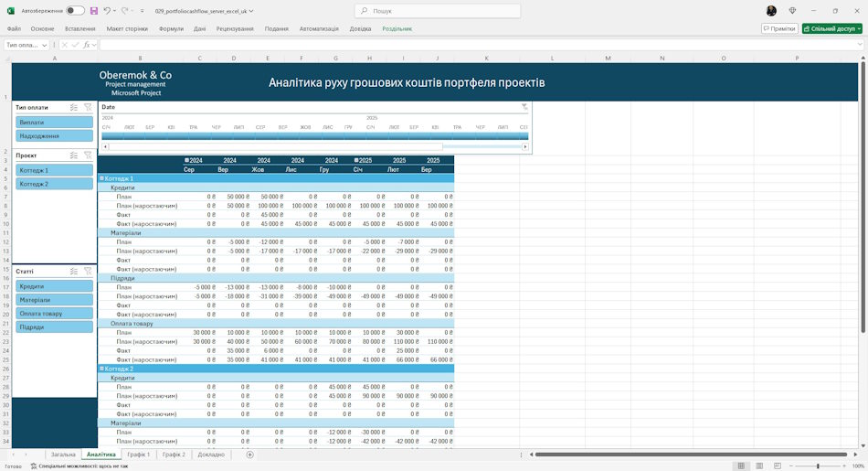868x471 pixels.
Task: Click the confirm checkmark in formula bar
Action: (x=76, y=45)
